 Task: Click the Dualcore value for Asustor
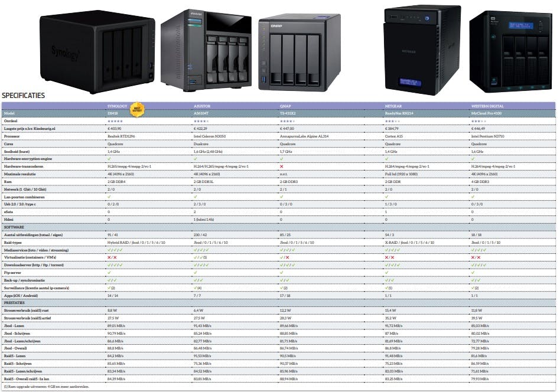click(x=201, y=144)
